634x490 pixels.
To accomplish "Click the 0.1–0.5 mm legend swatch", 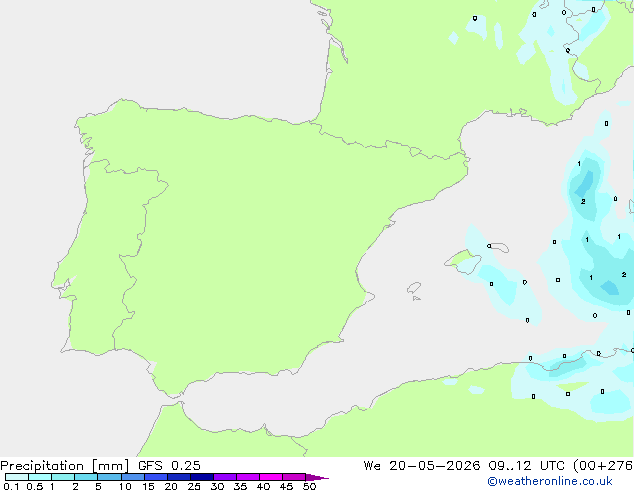I will (x=17, y=477).
